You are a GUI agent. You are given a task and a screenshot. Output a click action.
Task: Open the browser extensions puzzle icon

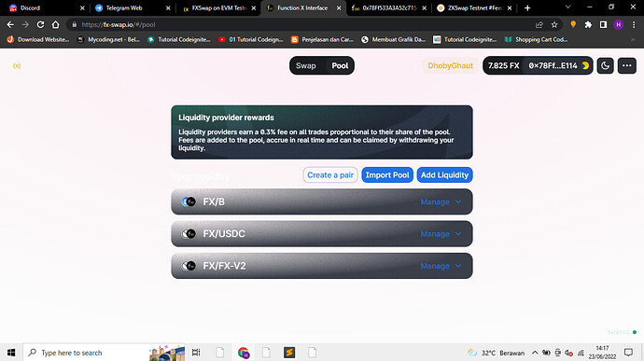(588, 24)
